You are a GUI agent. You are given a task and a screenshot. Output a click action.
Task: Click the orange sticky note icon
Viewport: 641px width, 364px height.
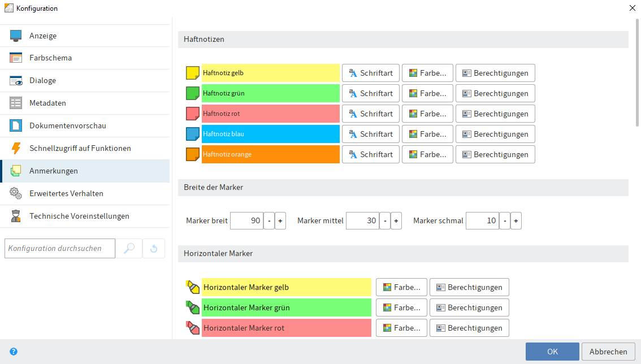[193, 154]
